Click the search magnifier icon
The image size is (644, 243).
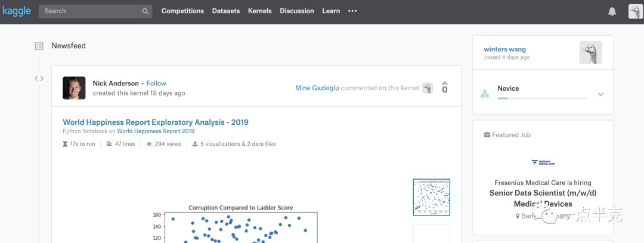(x=145, y=11)
